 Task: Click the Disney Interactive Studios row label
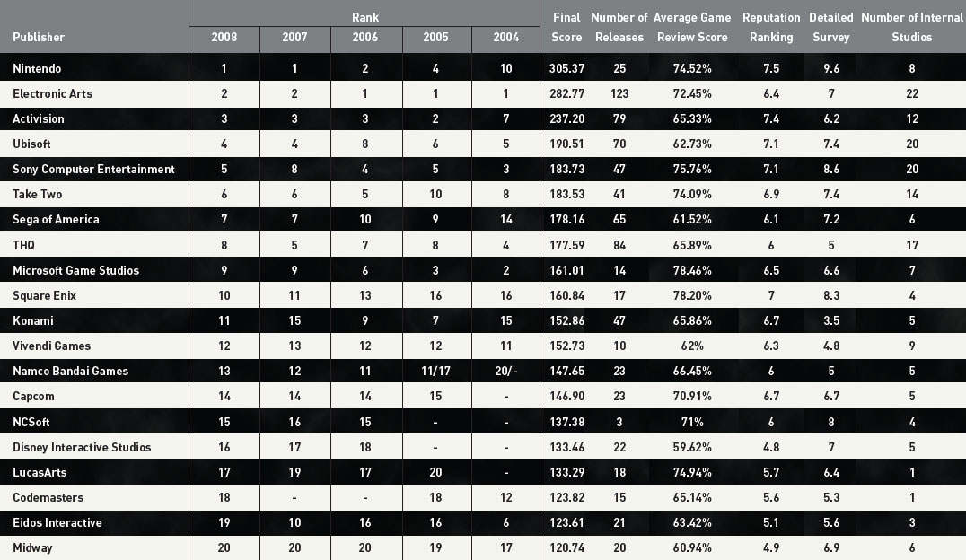tap(82, 447)
